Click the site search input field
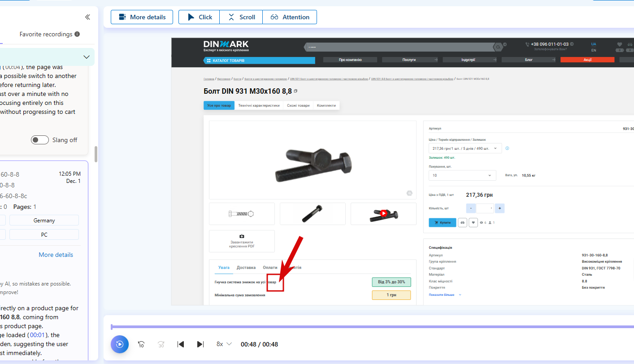 (399, 47)
